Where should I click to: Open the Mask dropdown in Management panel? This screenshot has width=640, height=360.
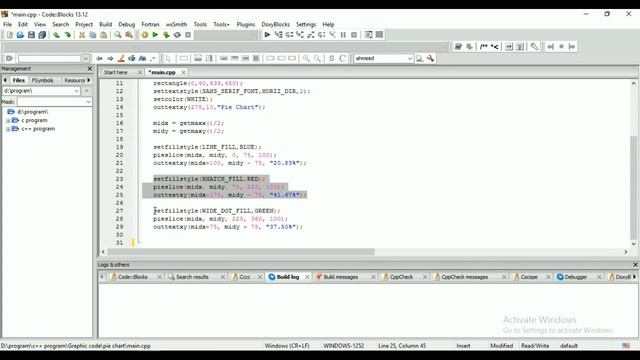coord(88,102)
